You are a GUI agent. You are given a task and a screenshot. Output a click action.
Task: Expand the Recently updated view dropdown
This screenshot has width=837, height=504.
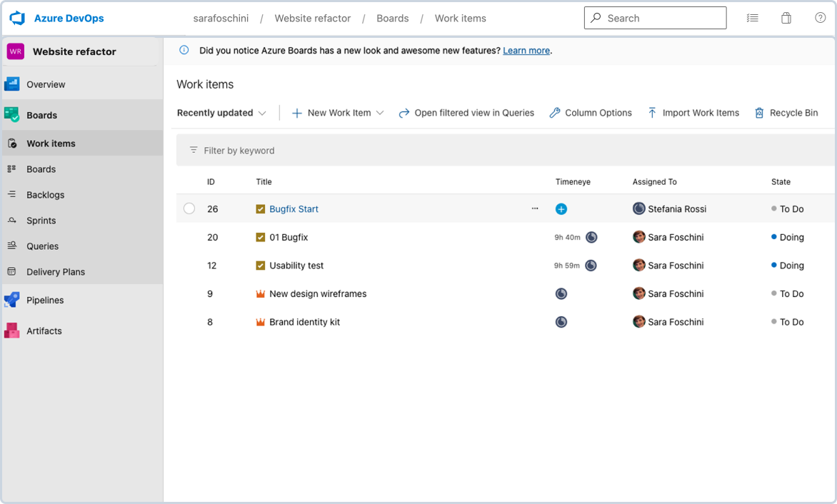click(x=221, y=113)
